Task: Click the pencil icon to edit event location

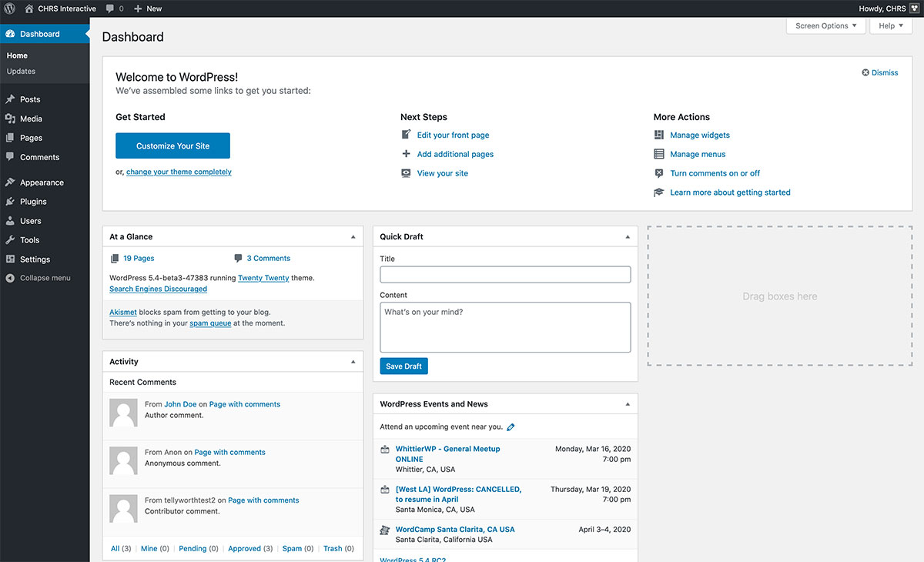Action: 511,427
